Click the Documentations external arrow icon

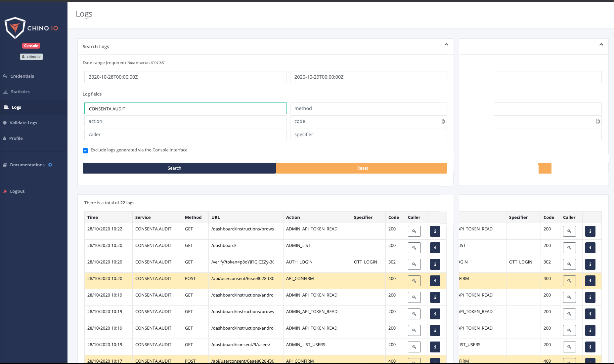tap(50, 165)
